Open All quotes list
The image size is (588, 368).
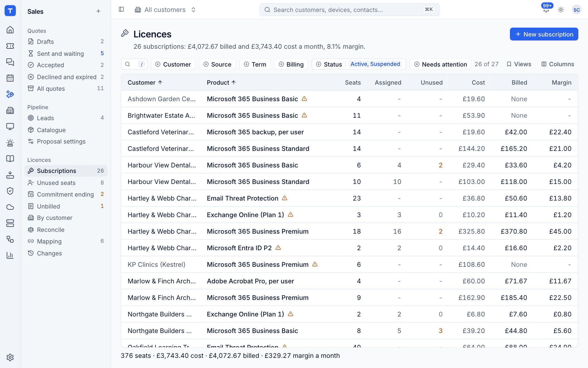pyautogui.click(x=66, y=89)
